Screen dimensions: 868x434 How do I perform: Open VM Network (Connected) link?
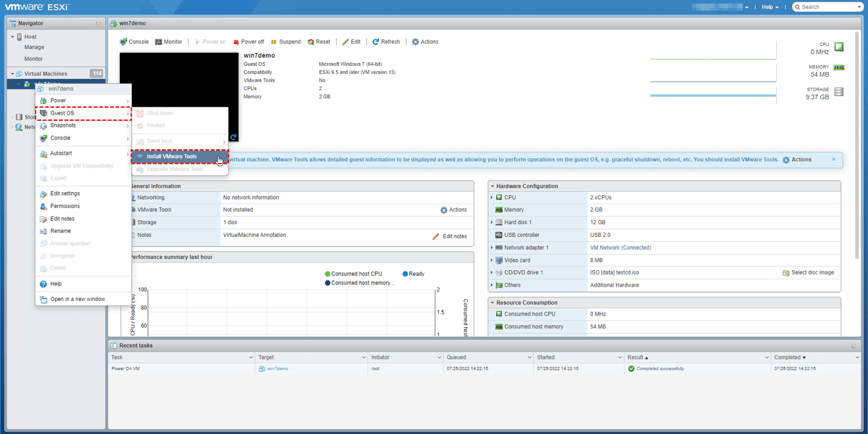[620, 248]
